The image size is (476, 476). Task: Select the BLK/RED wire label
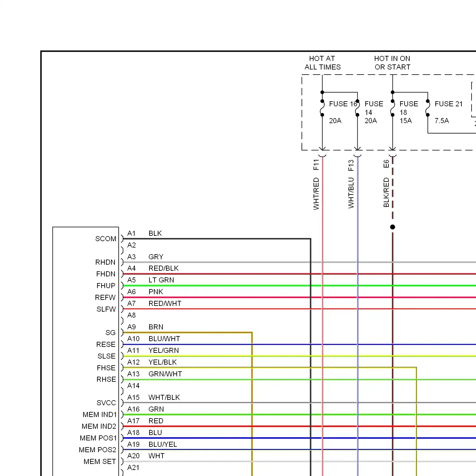[386, 192]
